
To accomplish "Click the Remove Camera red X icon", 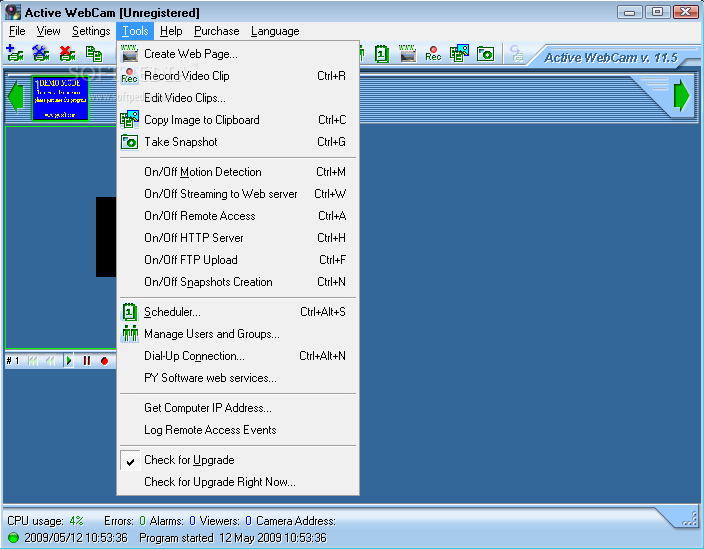I will click(67, 53).
